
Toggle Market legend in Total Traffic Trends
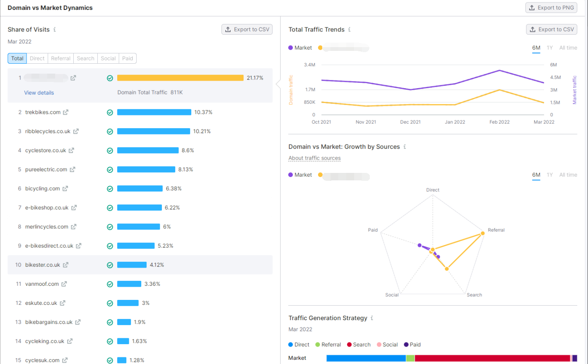click(x=300, y=48)
